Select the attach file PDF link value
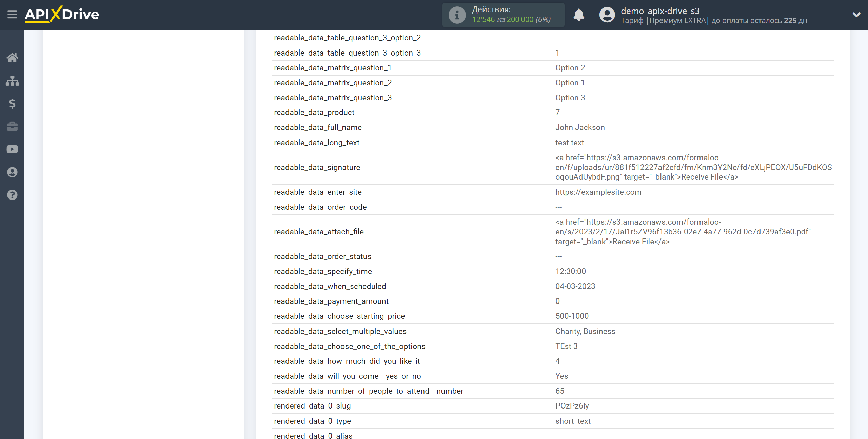The image size is (868, 439). [x=683, y=232]
